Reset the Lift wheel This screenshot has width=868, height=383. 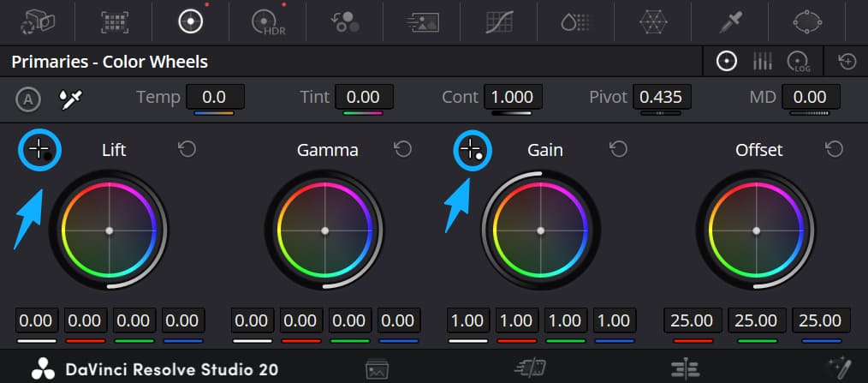(x=187, y=149)
